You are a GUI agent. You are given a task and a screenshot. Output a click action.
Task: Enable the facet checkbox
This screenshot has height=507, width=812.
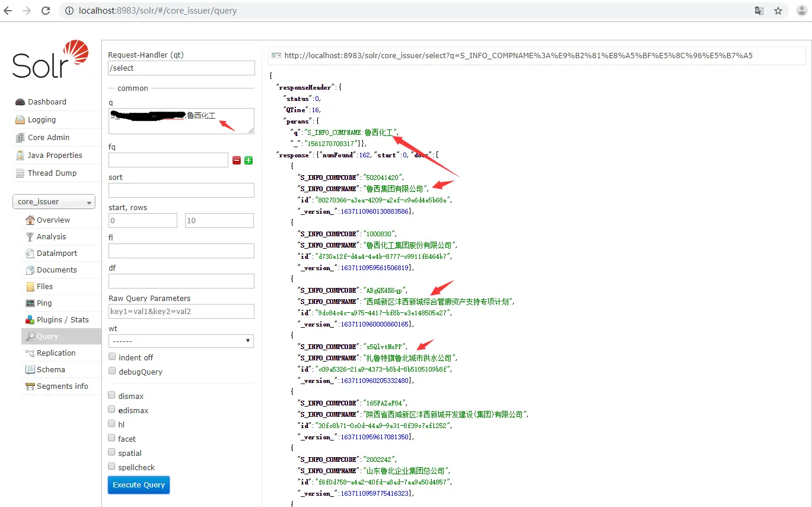tap(112, 438)
